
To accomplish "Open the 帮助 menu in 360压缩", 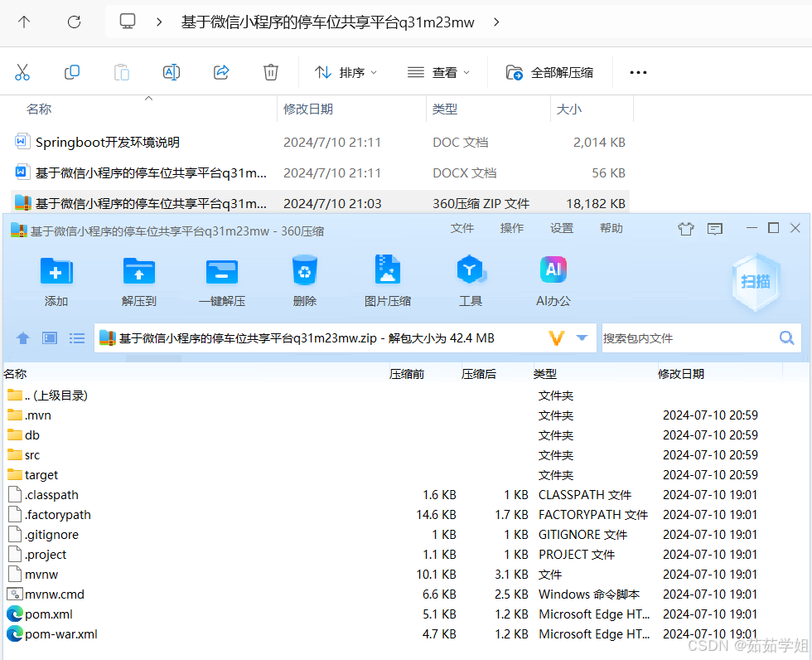I will click(611, 228).
